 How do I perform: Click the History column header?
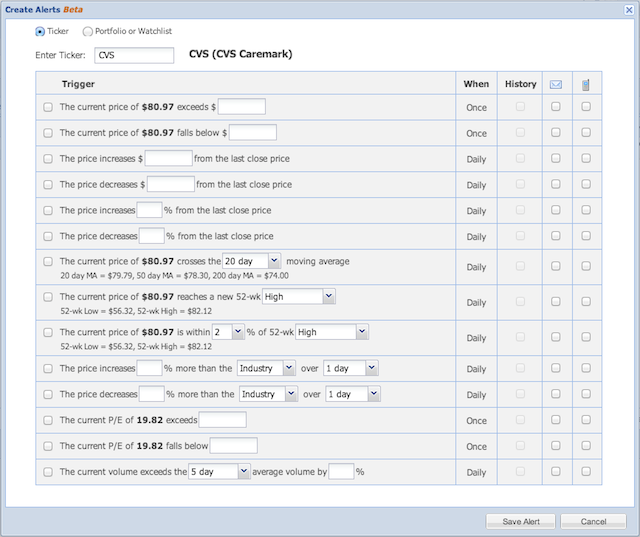pyautogui.click(x=520, y=84)
